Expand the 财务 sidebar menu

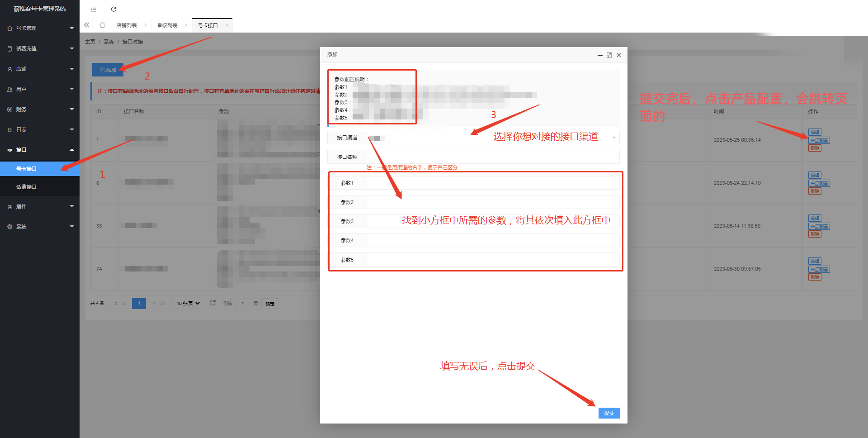tap(40, 109)
